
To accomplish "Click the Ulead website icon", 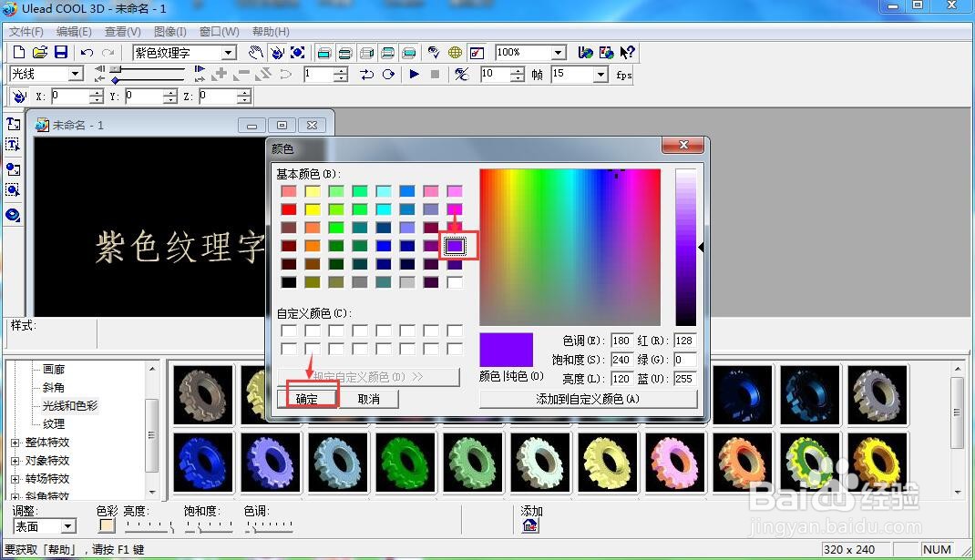I will tap(585, 53).
